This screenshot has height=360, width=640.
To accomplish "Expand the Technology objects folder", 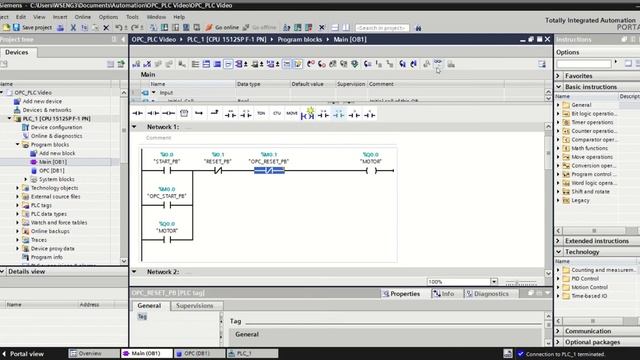I will point(18,188).
